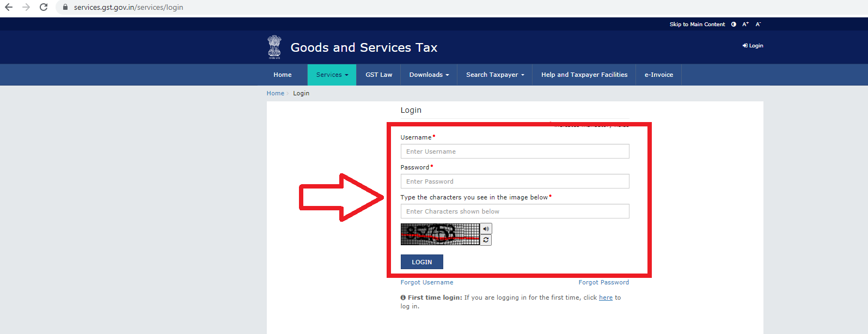The width and height of the screenshot is (868, 334).
Task: Expand the Downloads dropdown menu
Action: (x=429, y=75)
